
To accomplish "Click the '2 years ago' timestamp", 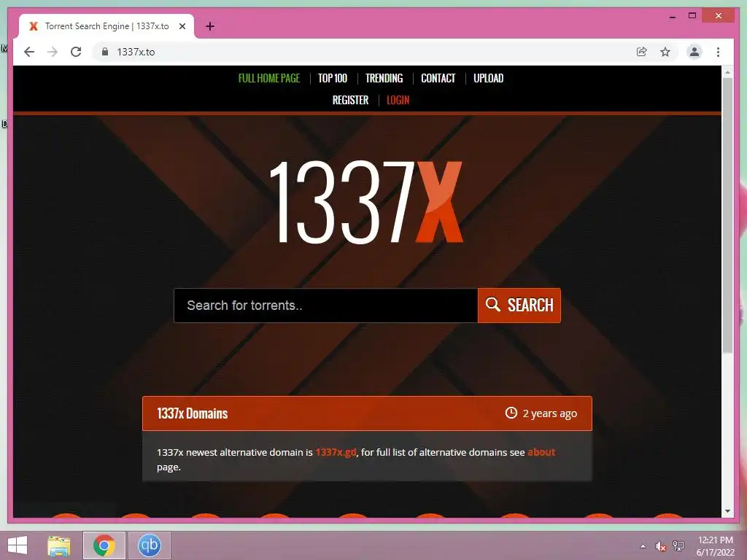I will point(550,413).
